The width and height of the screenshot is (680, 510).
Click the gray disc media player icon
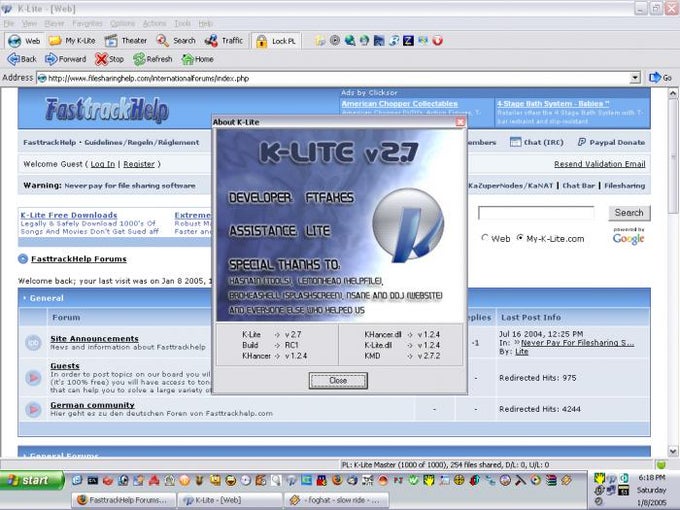[335, 41]
